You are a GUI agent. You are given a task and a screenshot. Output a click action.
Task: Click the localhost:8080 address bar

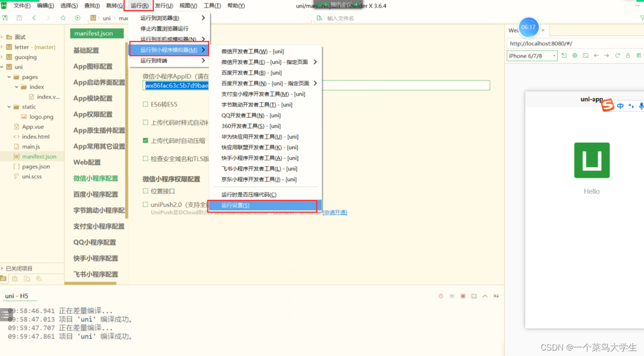tap(575, 44)
